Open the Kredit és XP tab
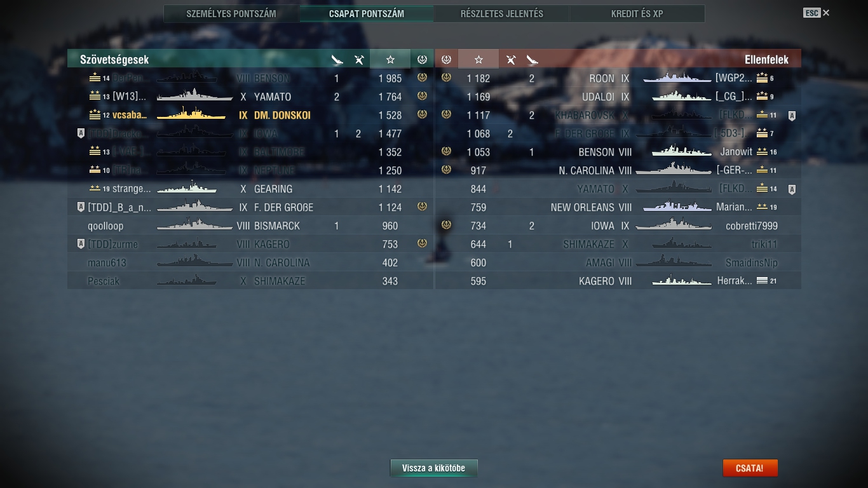 coord(637,13)
